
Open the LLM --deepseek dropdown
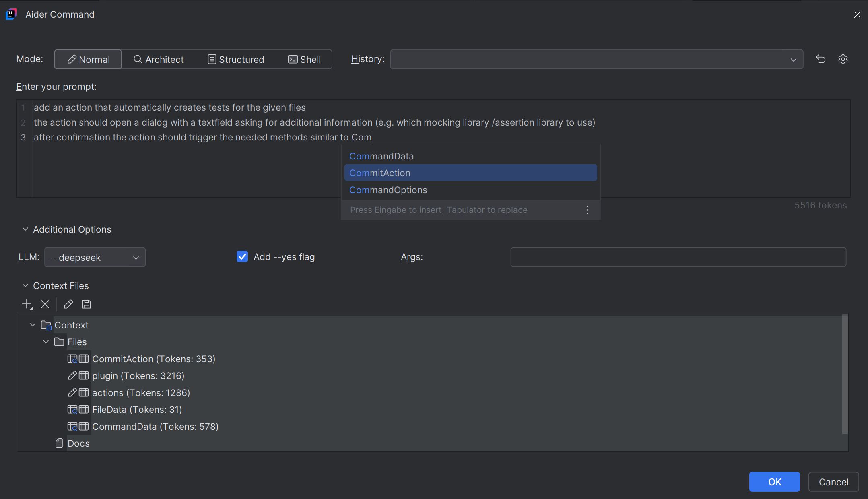coord(95,258)
